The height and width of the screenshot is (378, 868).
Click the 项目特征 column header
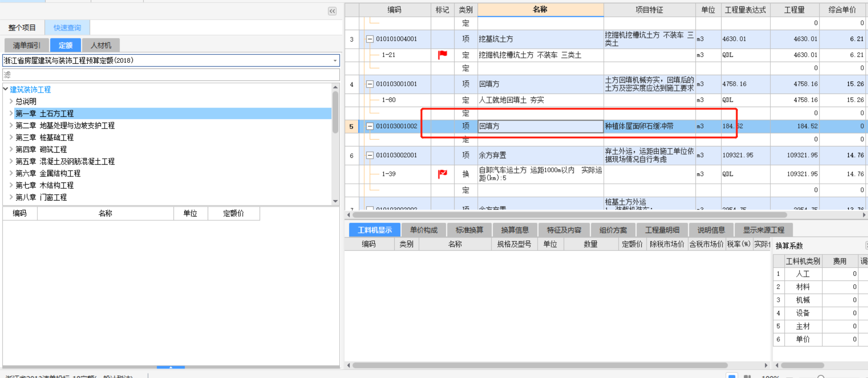pos(649,10)
